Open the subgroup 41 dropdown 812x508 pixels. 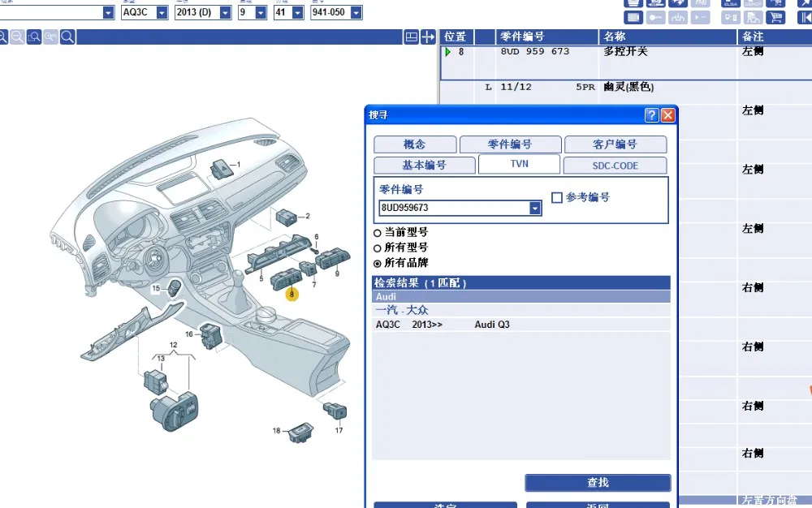click(298, 12)
